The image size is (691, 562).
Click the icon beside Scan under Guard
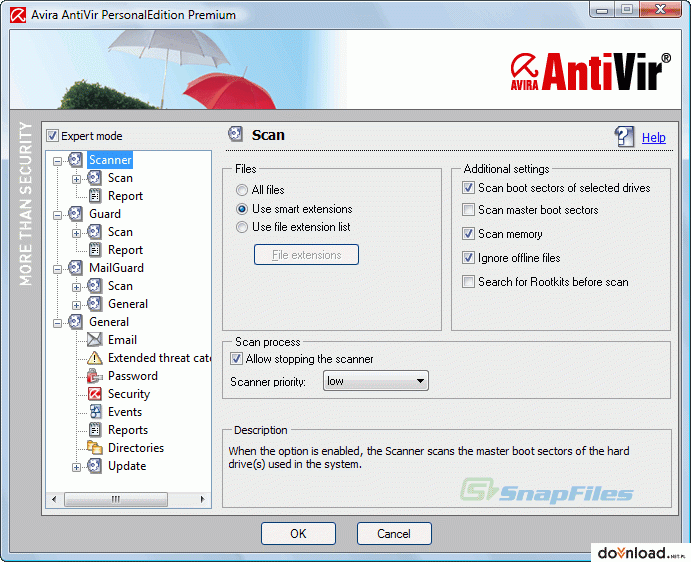click(94, 232)
